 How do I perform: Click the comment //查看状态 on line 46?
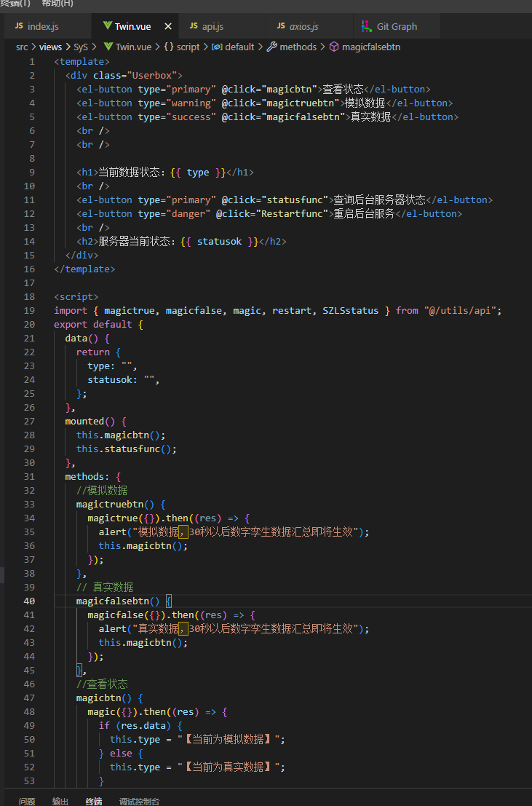click(x=102, y=684)
